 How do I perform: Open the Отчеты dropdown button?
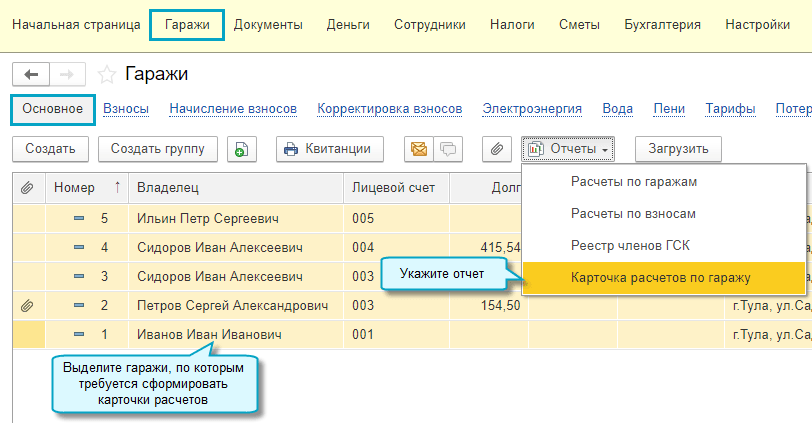568,149
